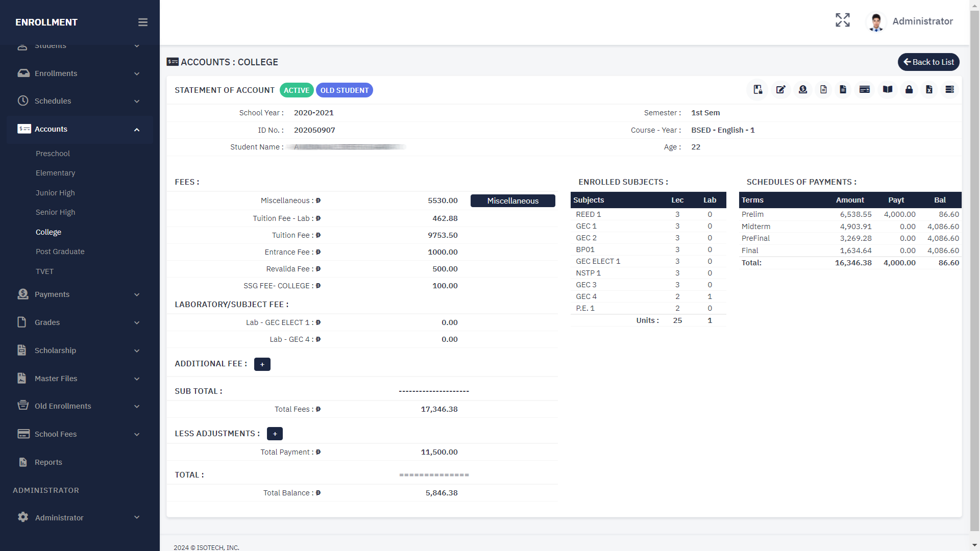Open the Post Graduate accounts submenu item

[60, 252]
